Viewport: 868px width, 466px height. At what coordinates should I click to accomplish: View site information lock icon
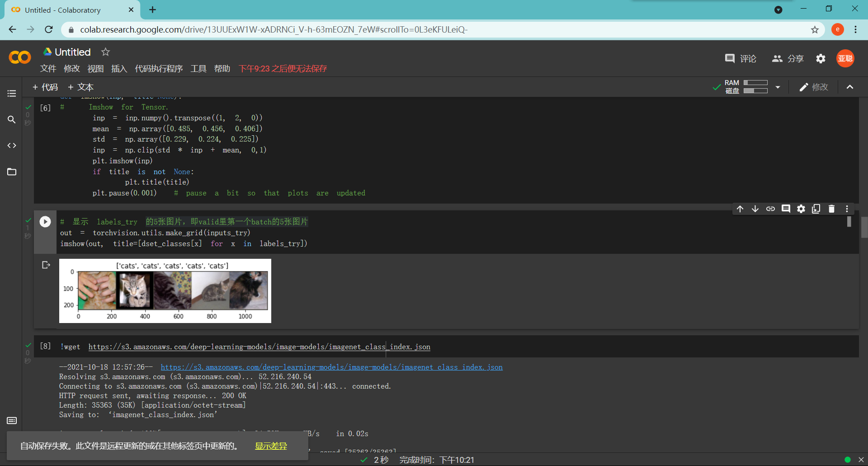[x=71, y=30]
